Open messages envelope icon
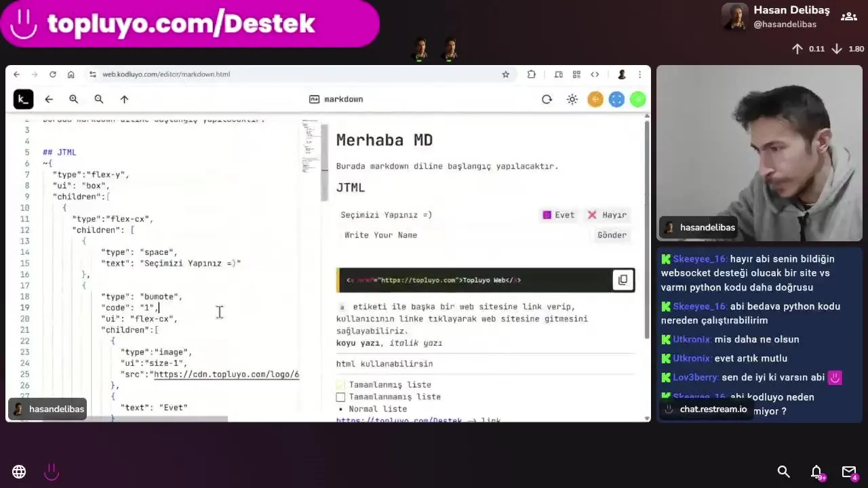Viewport: 868px width, 488px height. (850, 472)
